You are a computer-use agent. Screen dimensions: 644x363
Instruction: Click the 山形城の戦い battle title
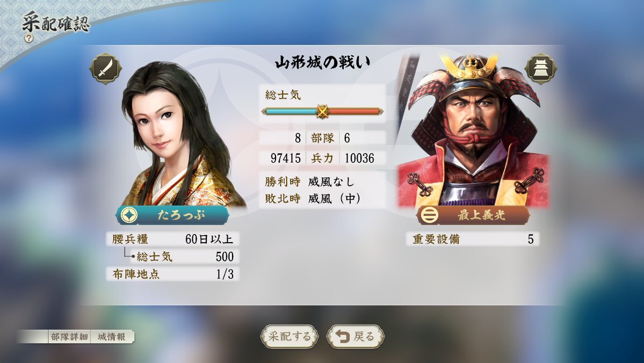322,62
